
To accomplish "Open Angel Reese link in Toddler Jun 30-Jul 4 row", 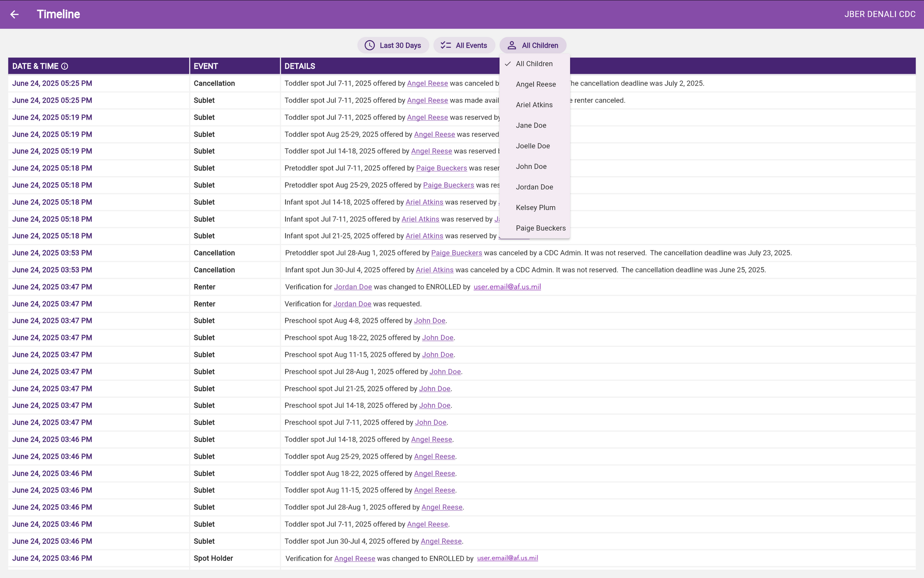I will (x=441, y=541).
